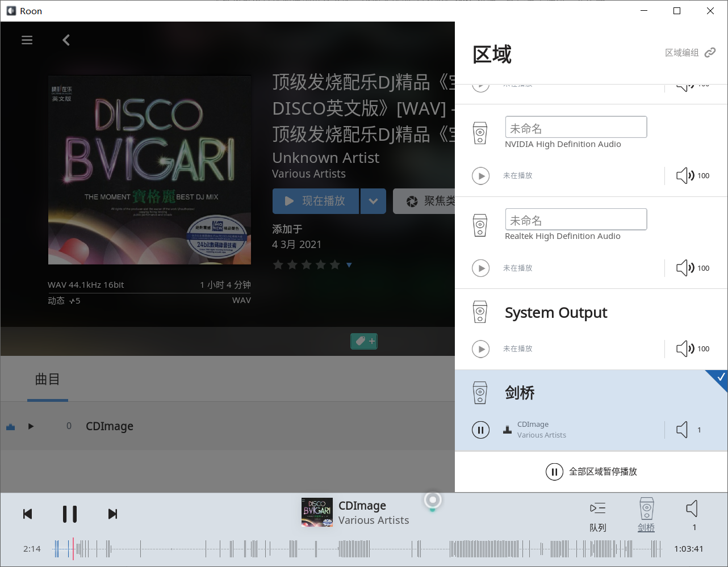Screen dimensions: 728x567
Task: Click the now-playing indicator beside CDImage
Action: click(10, 427)
